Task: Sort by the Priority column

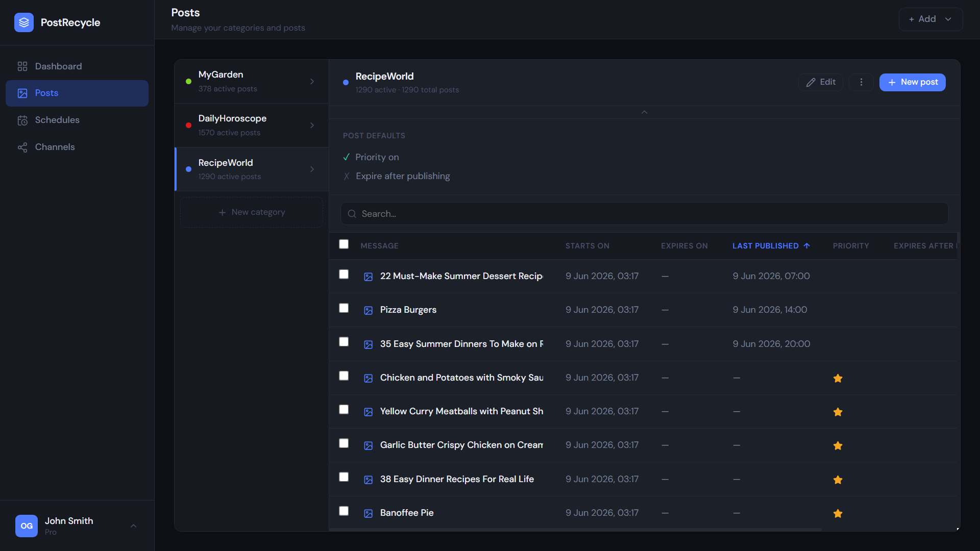Action: pyautogui.click(x=850, y=246)
